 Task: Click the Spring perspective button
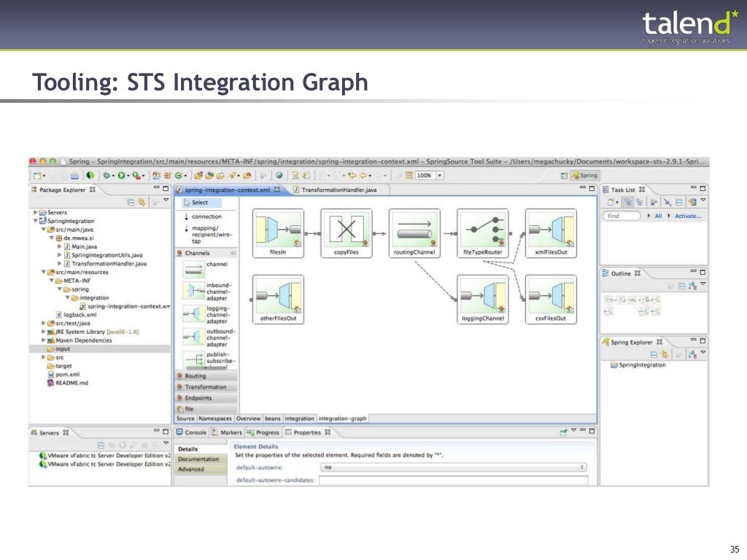585,176
